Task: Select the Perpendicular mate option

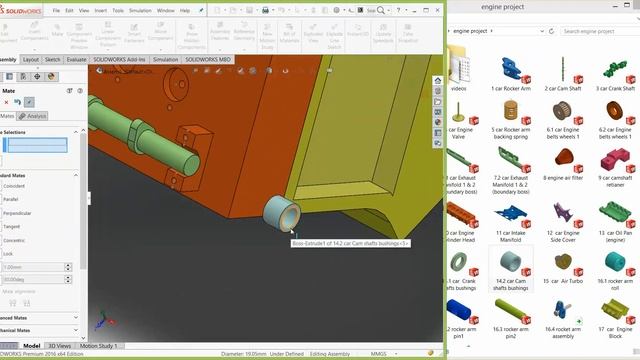Action: point(17,213)
